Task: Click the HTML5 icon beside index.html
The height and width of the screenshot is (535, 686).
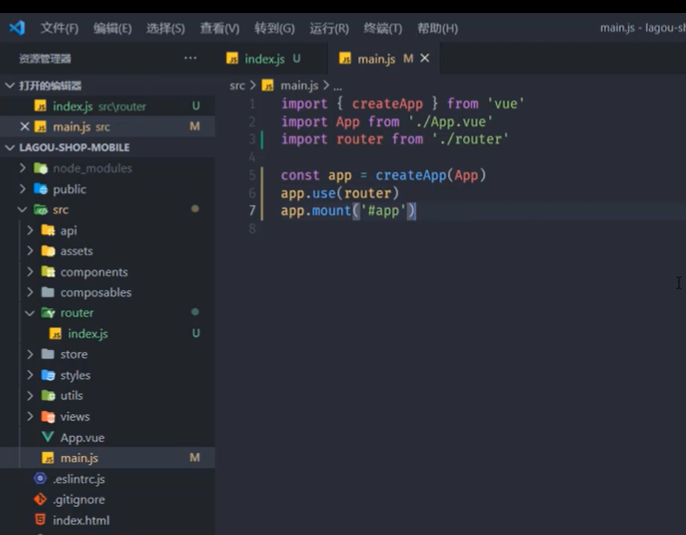Action: pos(40,520)
